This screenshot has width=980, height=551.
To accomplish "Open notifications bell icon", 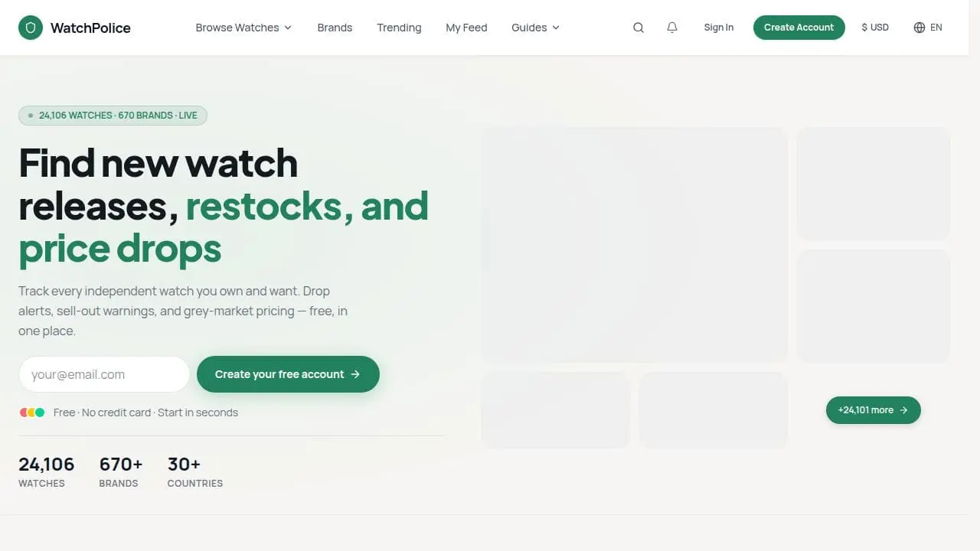I will [672, 28].
